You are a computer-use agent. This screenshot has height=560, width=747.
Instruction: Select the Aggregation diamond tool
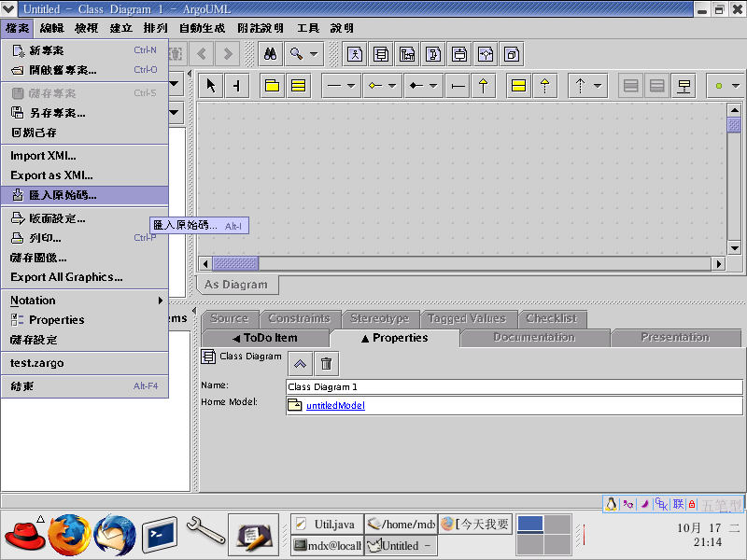(375, 86)
